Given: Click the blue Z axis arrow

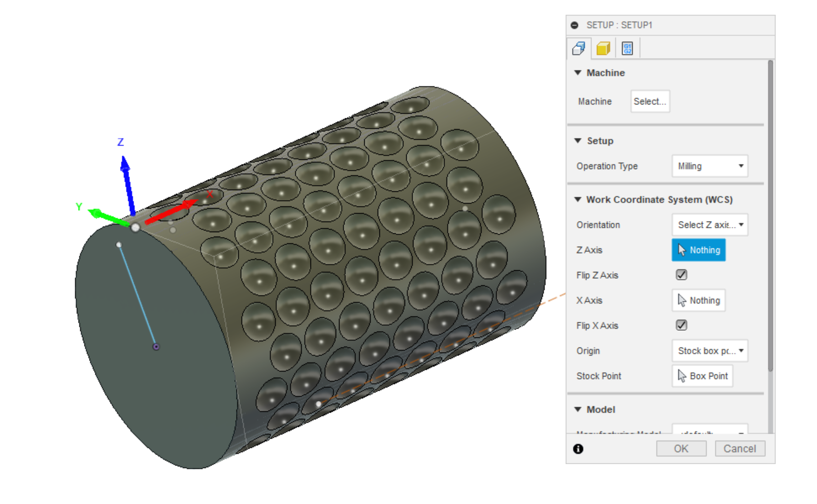Looking at the screenshot, I should 128,185.
